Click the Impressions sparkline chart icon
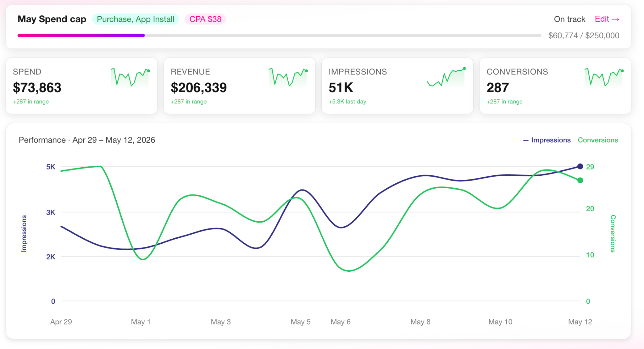Viewport: 644px width, 349px height. (x=446, y=77)
